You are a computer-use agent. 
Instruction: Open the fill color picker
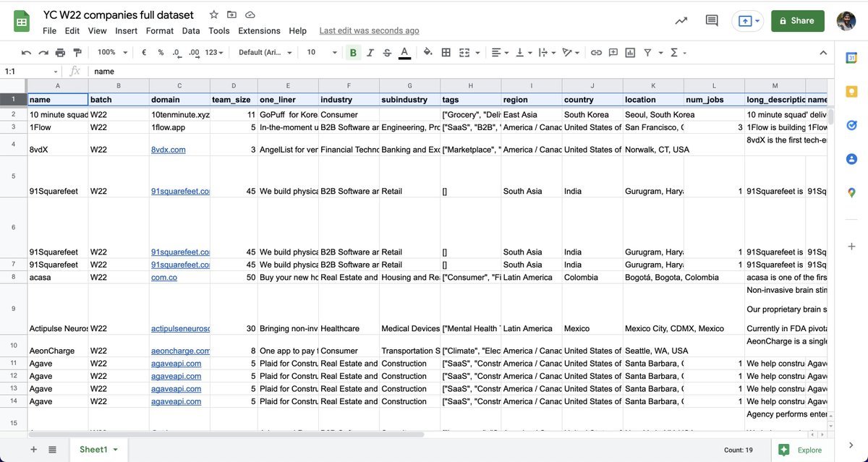(x=427, y=52)
